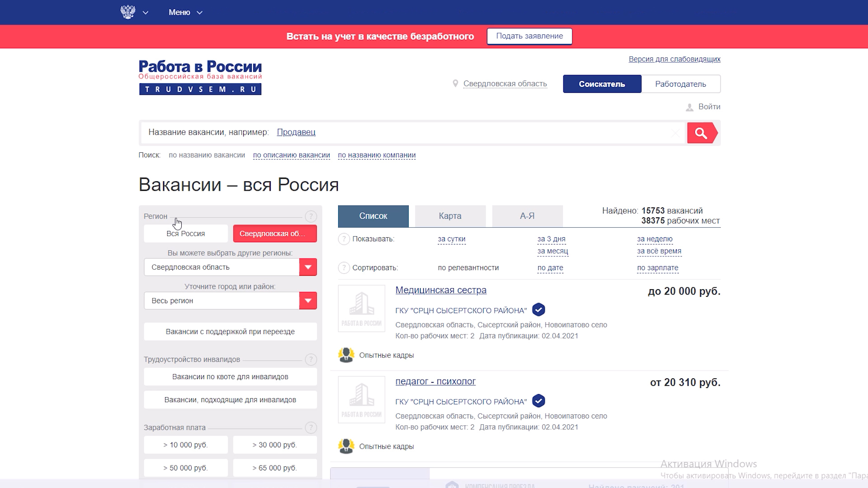Click Опытные кадры icon under педагог - психолог
The height and width of the screenshot is (488, 868).
(346, 446)
